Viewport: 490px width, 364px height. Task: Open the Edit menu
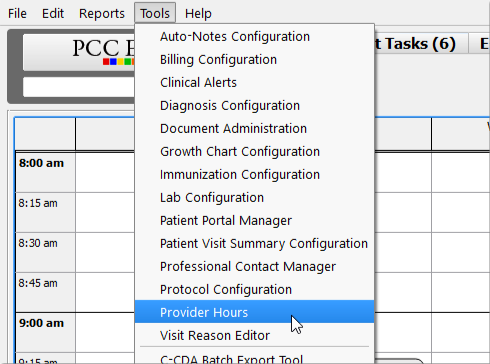click(x=53, y=14)
